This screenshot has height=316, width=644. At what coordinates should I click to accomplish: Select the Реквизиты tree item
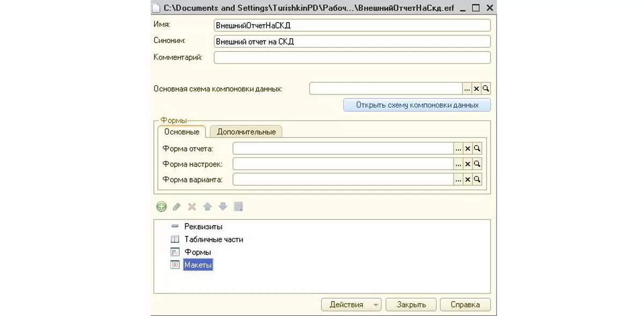coord(203,226)
